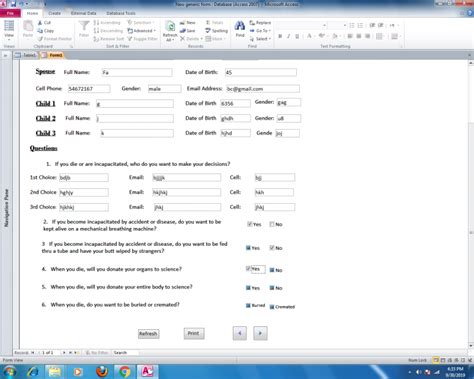This screenshot has height=379, width=474.
Task: Open Clipboard group dialog launcher
Action: [71, 46]
